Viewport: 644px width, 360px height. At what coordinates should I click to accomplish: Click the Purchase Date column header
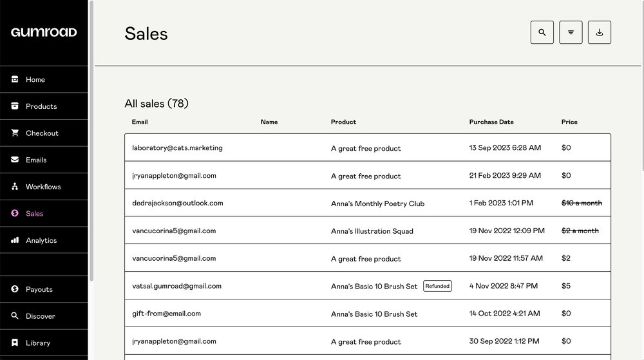[x=491, y=122]
